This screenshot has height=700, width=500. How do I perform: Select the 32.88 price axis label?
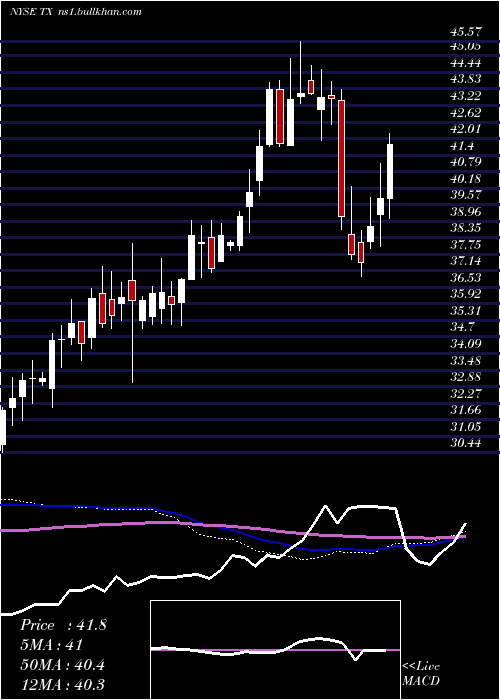465,377
